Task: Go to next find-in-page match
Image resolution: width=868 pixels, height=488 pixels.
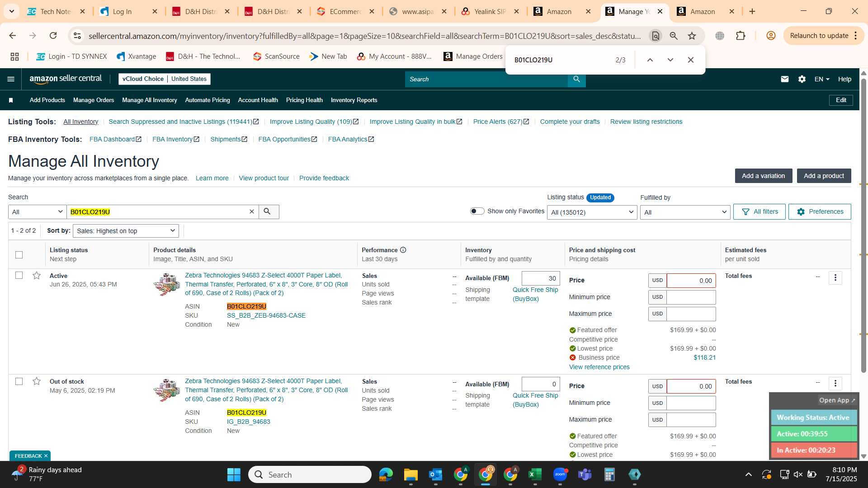Action: pyautogui.click(x=670, y=60)
